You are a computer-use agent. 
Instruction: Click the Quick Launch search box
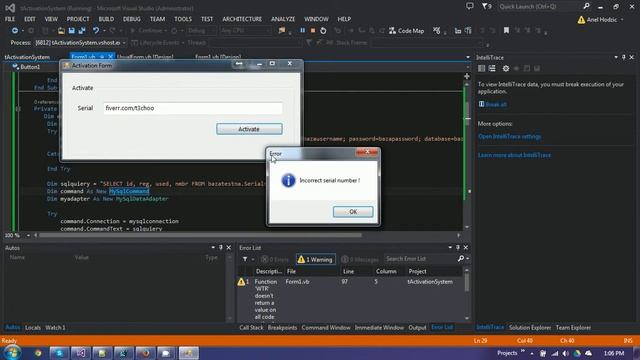(539, 7)
